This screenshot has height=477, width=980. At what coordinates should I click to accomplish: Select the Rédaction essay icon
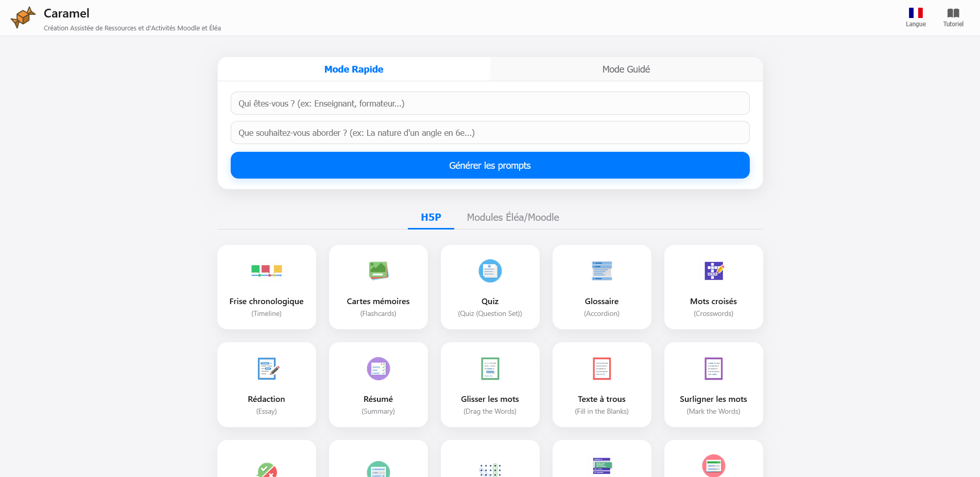coord(267,368)
